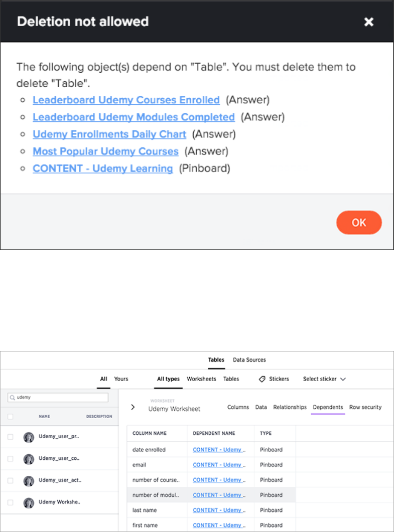The width and height of the screenshot is (394, 532).
Task: Open the CONTENT link in the email row
Action: 217,465
